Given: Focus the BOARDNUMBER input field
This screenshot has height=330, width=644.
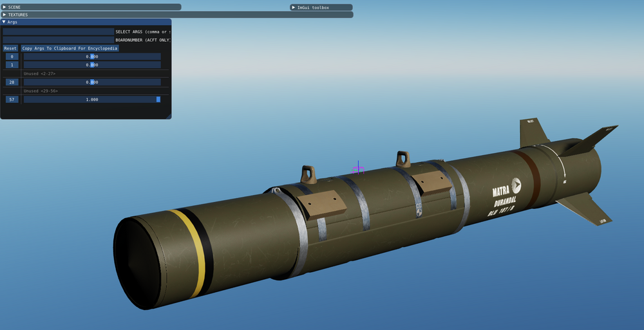Looking at the screenshot, I should click(x=59, y=40).
